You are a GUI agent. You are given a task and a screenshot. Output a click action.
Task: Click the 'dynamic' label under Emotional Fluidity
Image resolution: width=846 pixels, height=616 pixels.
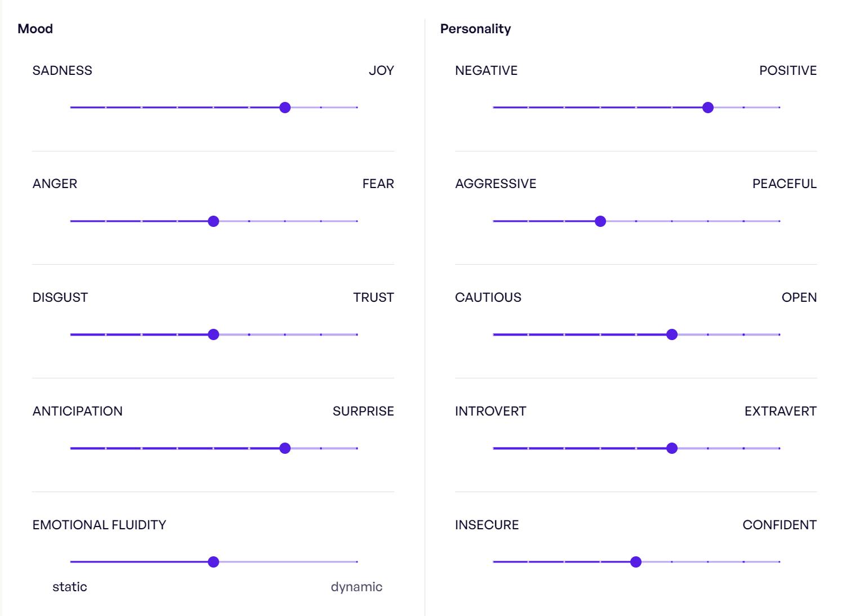tap(356, 587)
